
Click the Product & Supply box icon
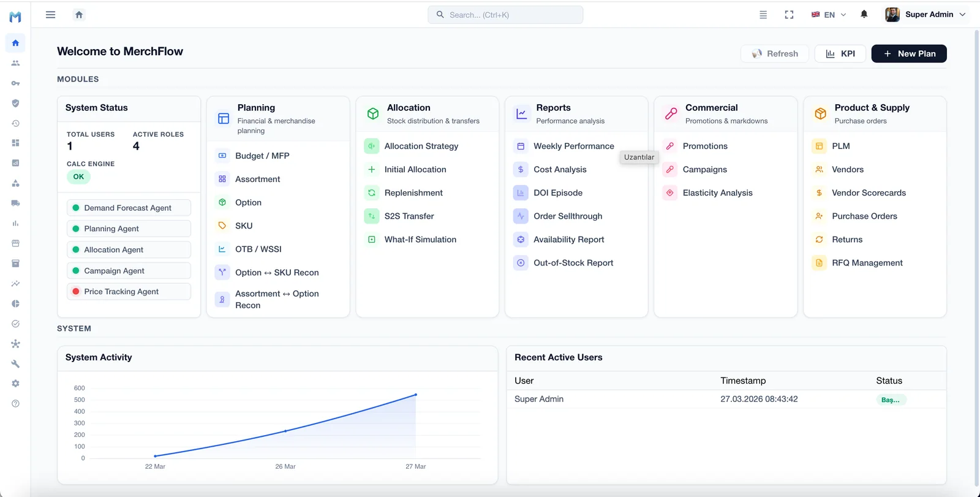[x=820, y=113]
